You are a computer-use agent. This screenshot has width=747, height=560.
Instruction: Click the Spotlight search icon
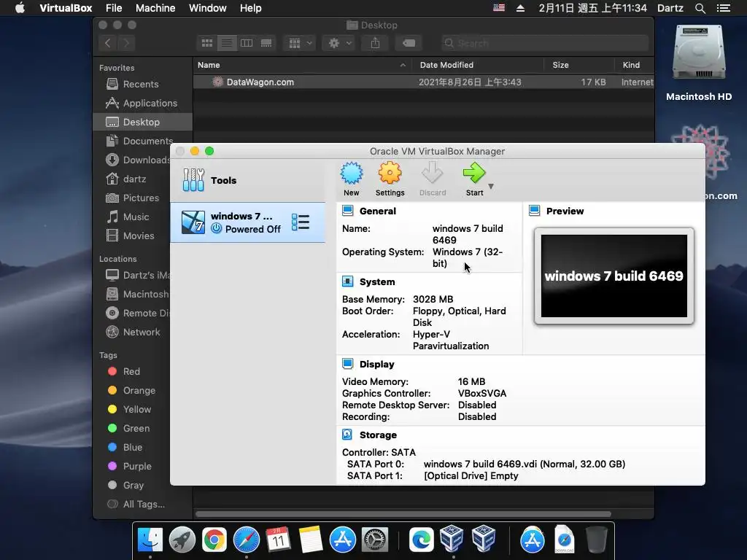[700, 8]
